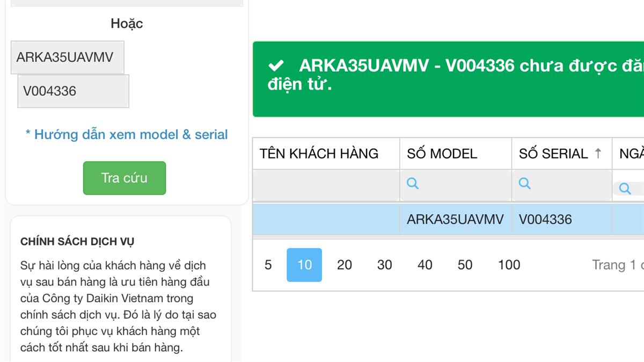Click search icon in SỐ MODEL filter

pyautogui.click(x=413, y=184)
